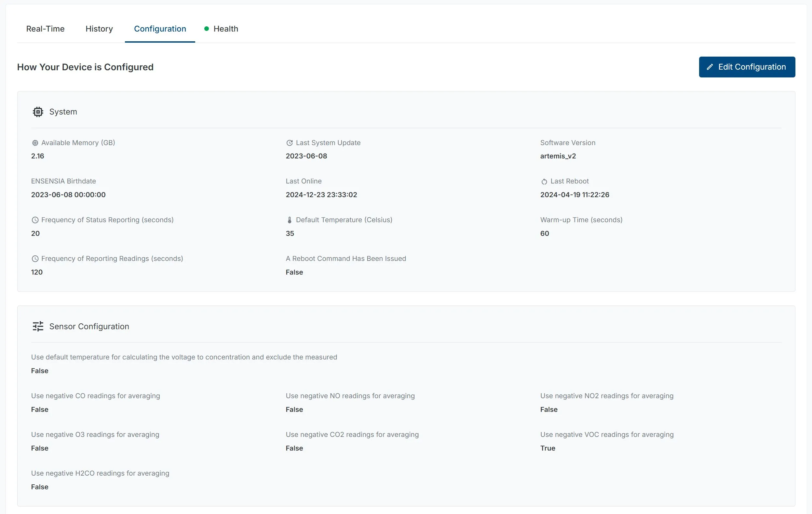Click the Sensor Configuration sliders icon
The width and height of the screenshot is (812, 514).
click(38, 326)
